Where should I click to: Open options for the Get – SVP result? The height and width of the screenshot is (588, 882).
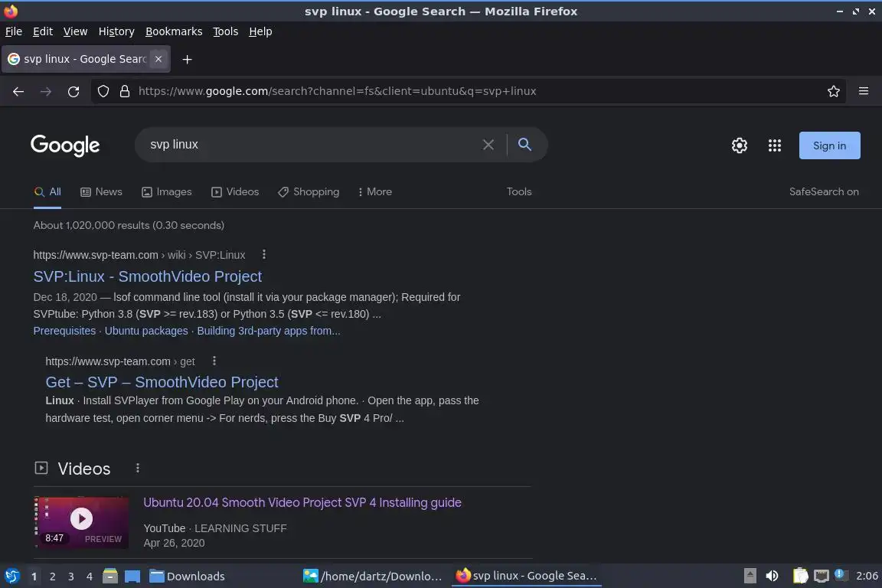214,361
